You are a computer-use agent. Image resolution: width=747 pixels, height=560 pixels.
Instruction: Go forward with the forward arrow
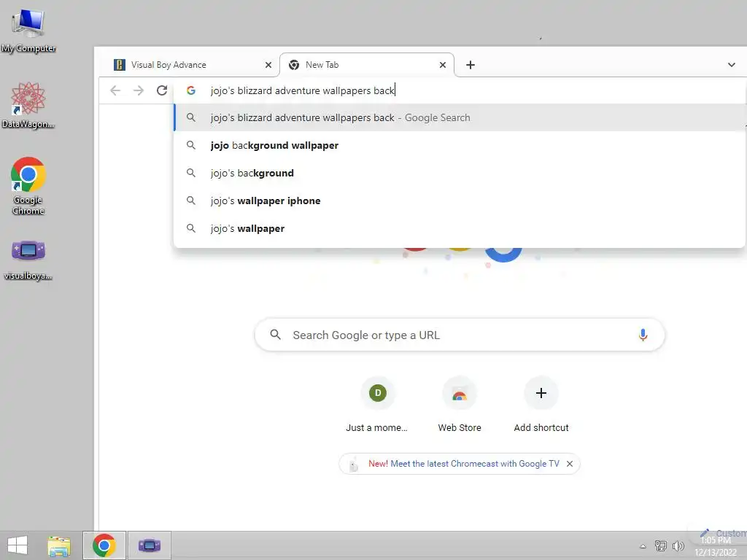coord(138,90)
